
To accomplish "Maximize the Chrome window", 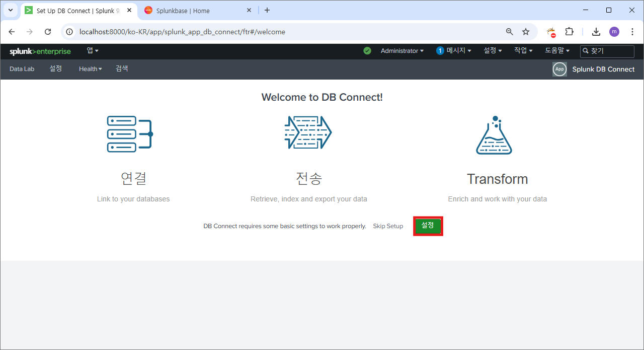I will tap(609, 10).
